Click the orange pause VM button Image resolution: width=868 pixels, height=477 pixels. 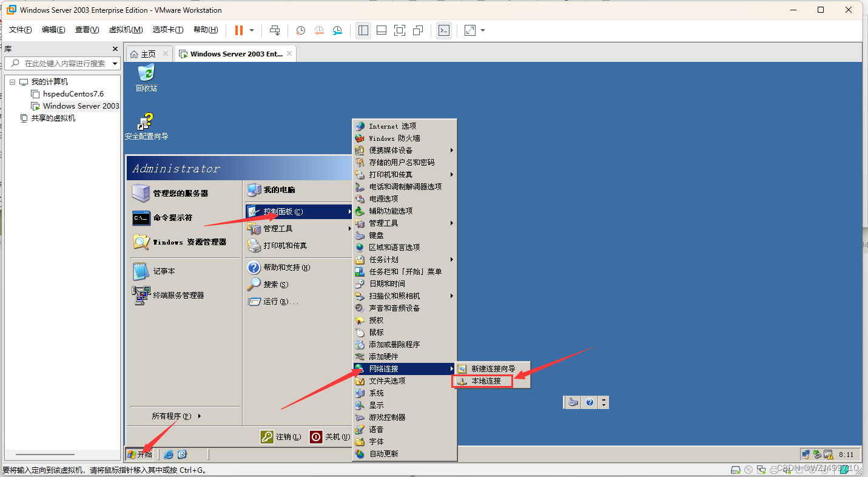tap(239, 30)
